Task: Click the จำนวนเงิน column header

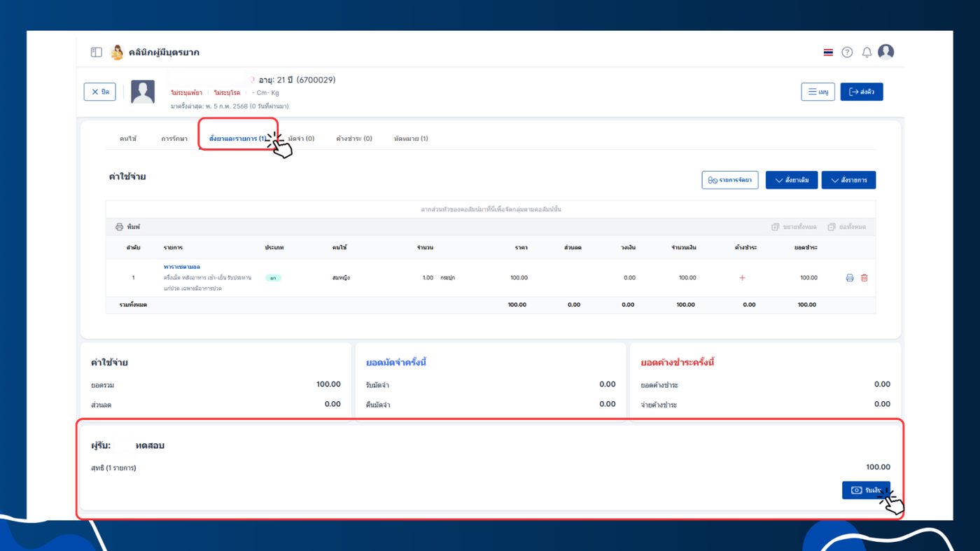Action: click(x=684, y=248)
